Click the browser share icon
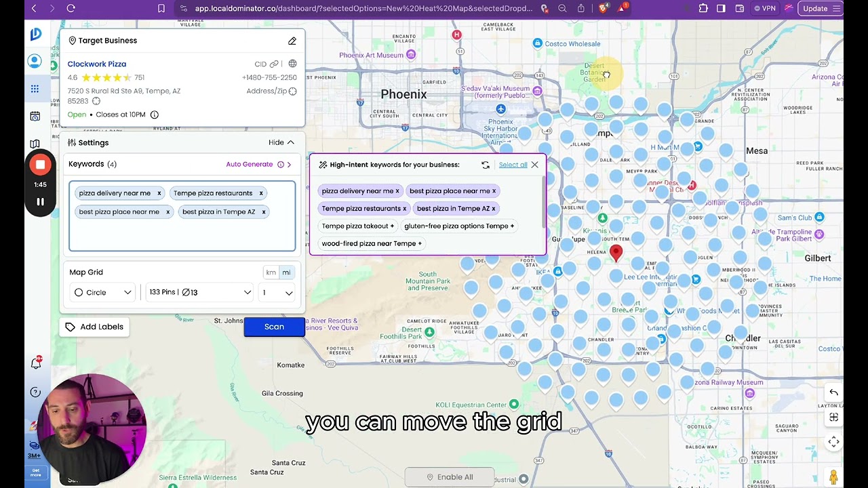Image resolution: width=868 pixels, height=488 pixels. (x=581, y=8)
